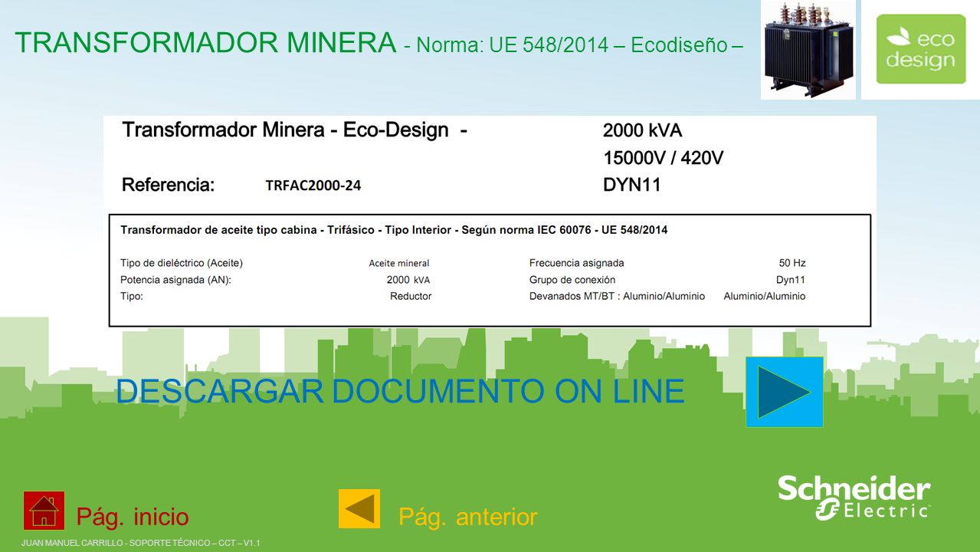The height and width of the screenshot is (552, 980).
Task: Click the Aceite mineral value
Action: (399, 263)
